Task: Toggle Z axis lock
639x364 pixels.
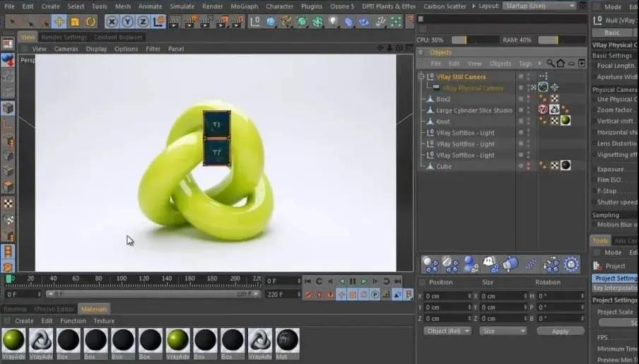Action: point(143,22)
